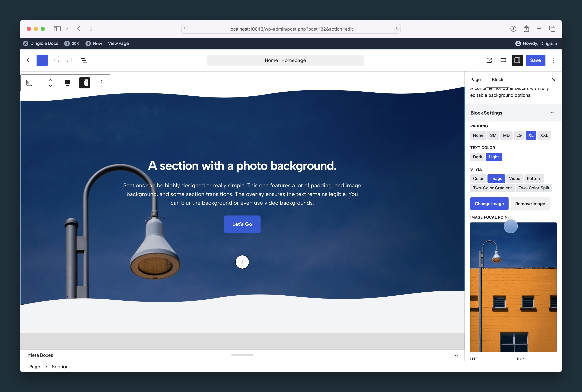Click the undo arrow icon
The width and height of the screenshot is (582, 392).
pyautogui.click(x=56, y=60)
